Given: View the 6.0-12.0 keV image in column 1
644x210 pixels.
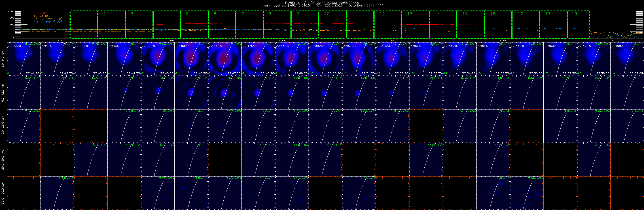Looking at the screenshot, I should 23,92.
